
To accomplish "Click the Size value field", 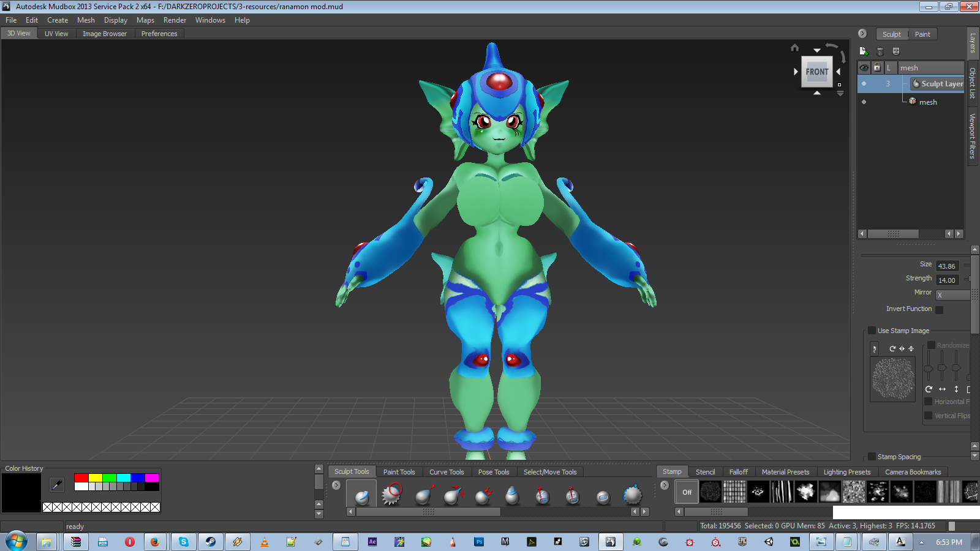I will pos(947,266).
